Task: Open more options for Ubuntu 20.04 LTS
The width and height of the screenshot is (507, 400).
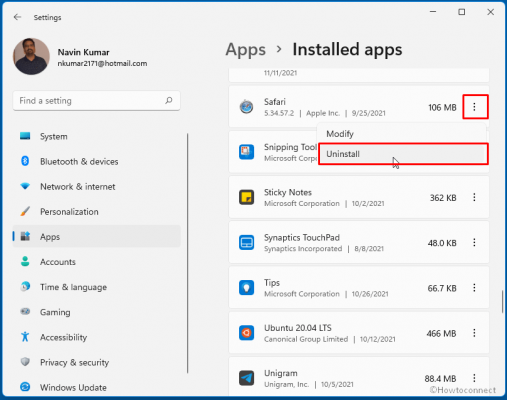Action: pos(474,333)
